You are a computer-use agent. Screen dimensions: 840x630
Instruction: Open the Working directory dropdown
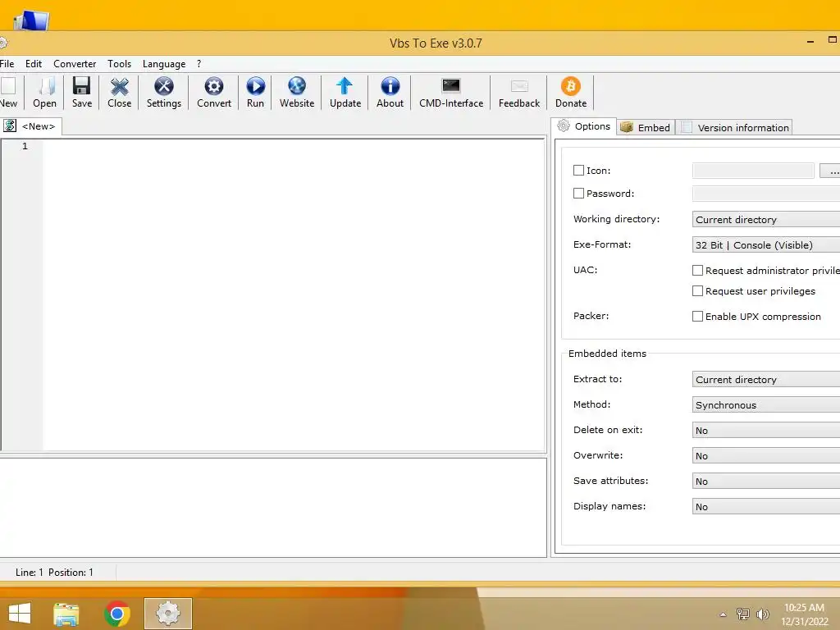point(766,220)
